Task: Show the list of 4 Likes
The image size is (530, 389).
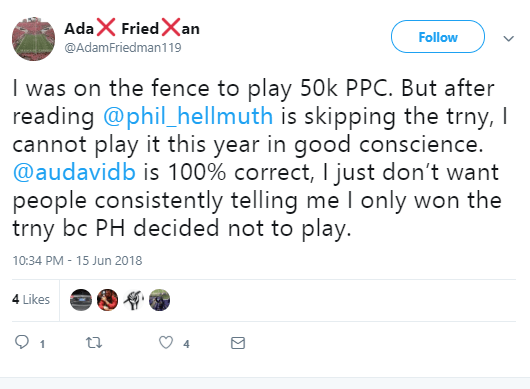Action: (x=31, y=299)
